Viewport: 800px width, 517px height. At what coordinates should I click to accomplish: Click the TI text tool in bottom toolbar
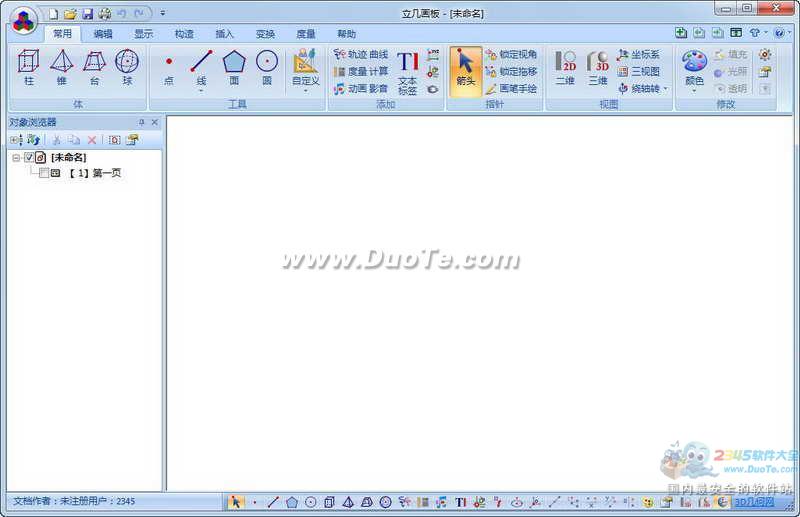[461, 502]
